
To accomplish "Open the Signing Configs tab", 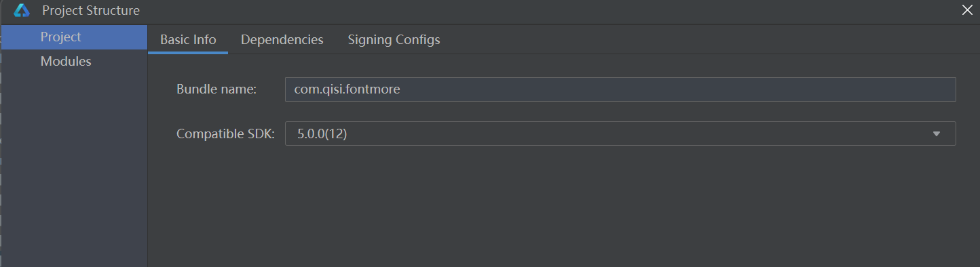I will pyautogui.click(x=394, y=39).
